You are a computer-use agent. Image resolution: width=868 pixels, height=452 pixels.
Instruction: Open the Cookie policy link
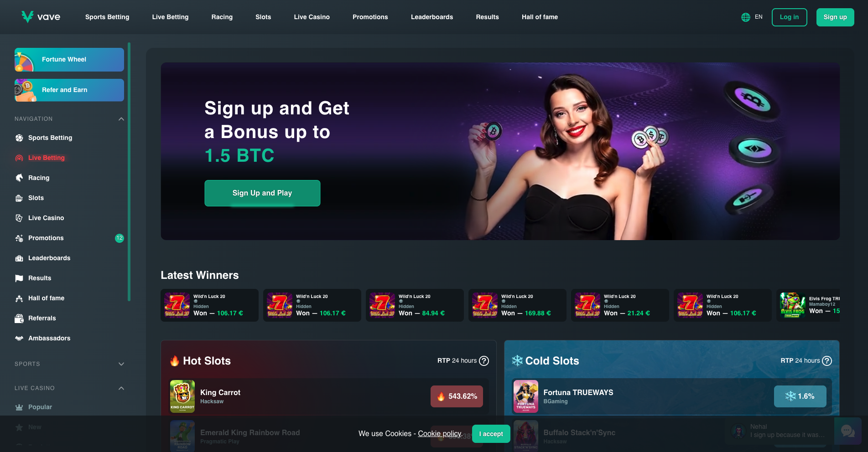point(440,434)
